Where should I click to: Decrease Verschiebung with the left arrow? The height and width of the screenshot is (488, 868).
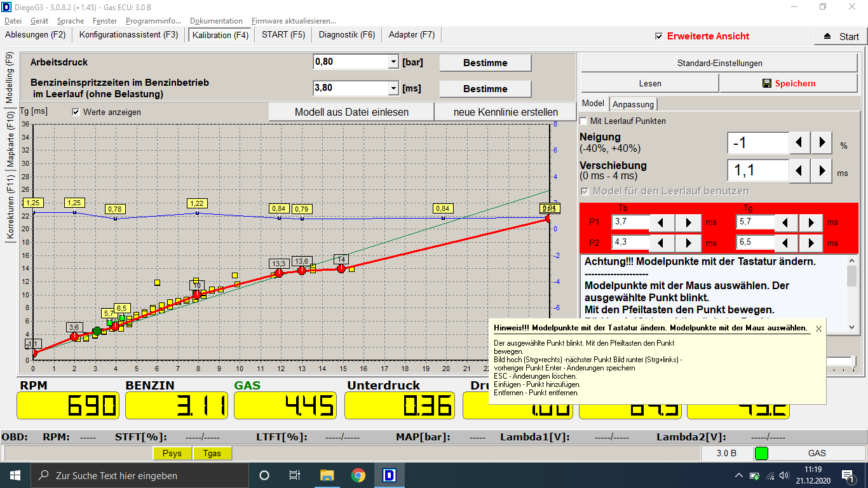800,170
